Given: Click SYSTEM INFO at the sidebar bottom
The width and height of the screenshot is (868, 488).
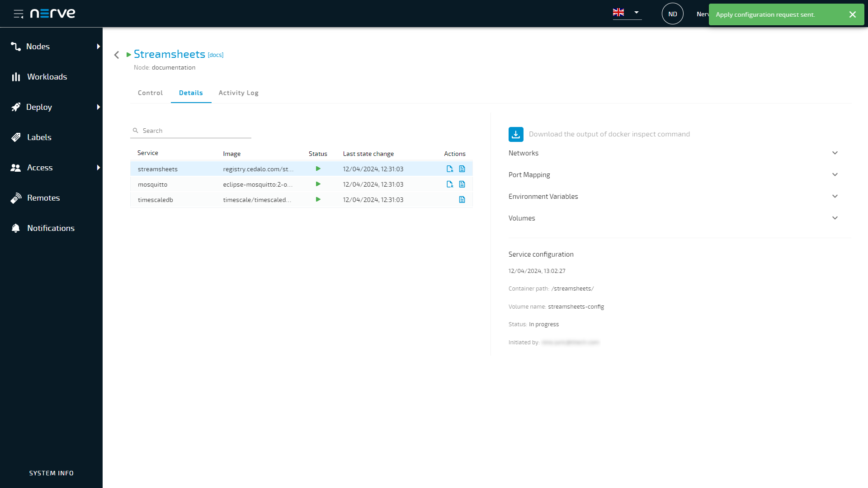Looking at the screenshot, I should click(x=51, y=473).
